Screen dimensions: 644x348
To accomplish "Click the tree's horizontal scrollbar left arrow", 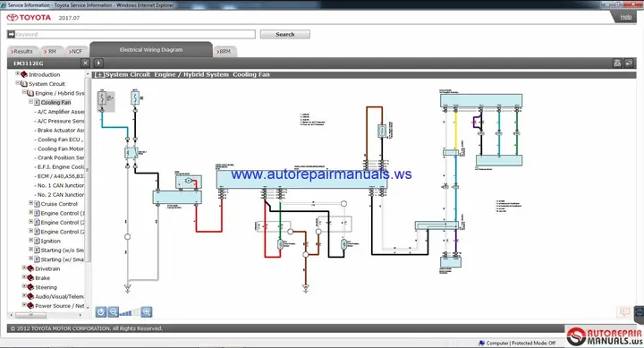I will coord(11,315).
